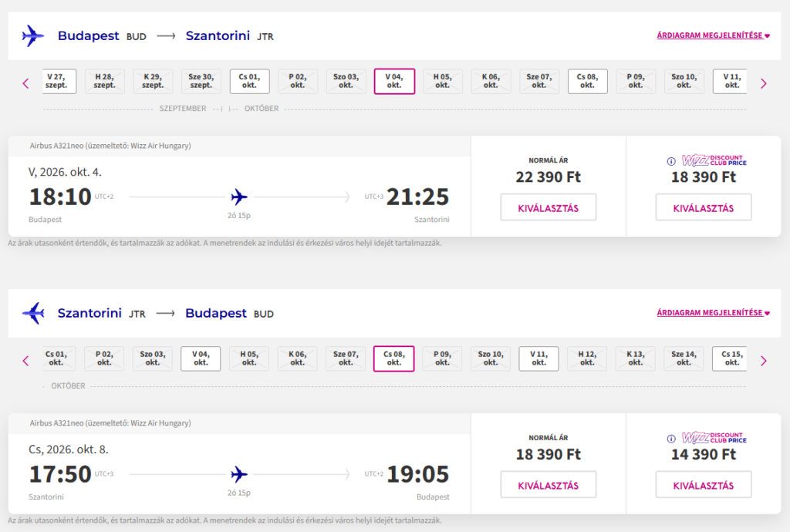Image resolution: width=790 pixels, height=532 pixels.
Task: Click the Wizz Discount Club info icon, outbound flight
Action: (670, 161)
